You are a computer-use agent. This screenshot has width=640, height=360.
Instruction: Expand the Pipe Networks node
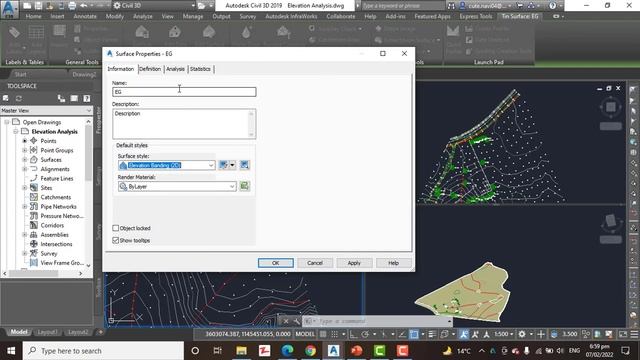pyautogui.click(x=24, y=207)
